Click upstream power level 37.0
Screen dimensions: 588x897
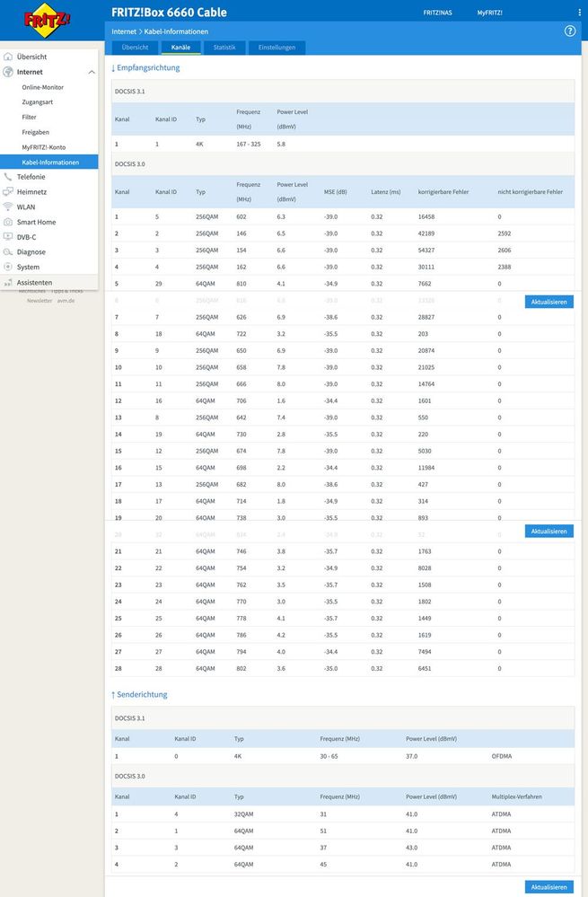(x=412, y=756)
